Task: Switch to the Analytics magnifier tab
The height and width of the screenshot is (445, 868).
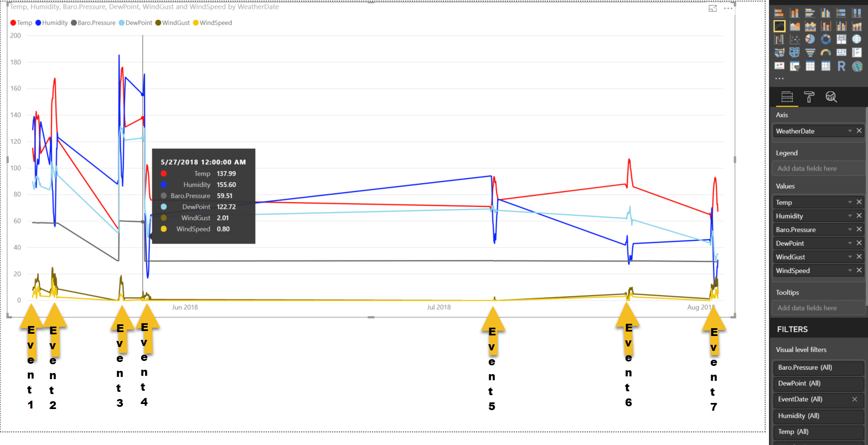Action: tap(831, 97)
